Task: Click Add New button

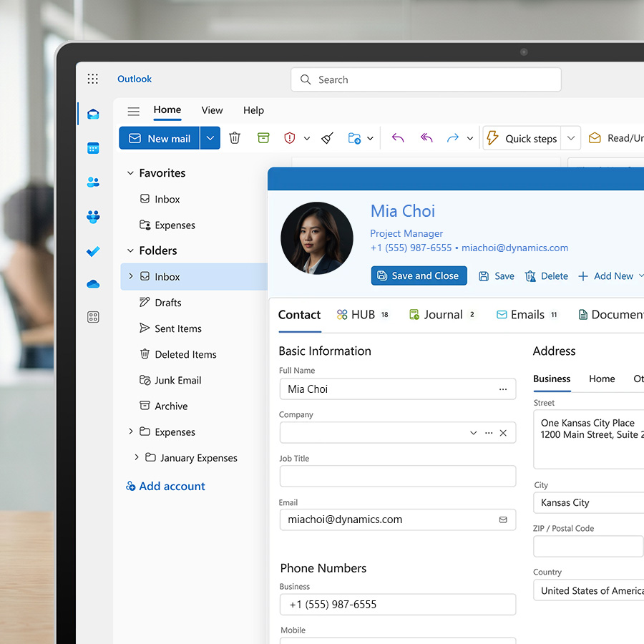Action: 606,276
